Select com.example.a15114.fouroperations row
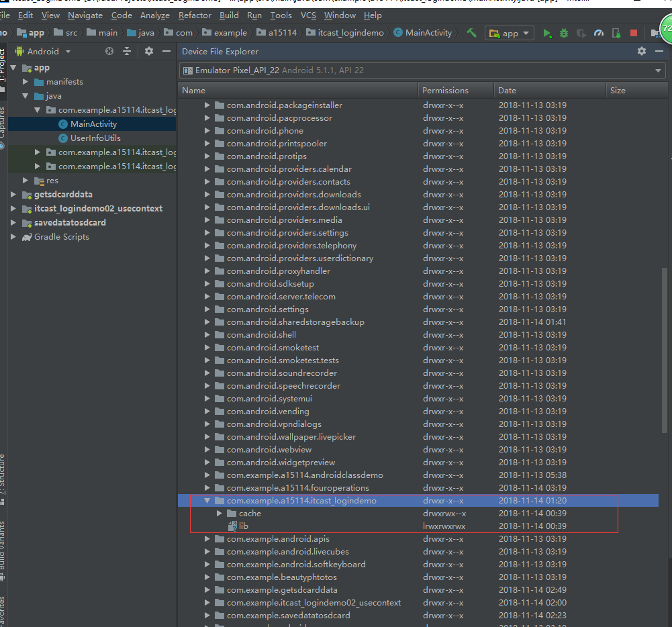The image size is (672, 627). [418, 488]
